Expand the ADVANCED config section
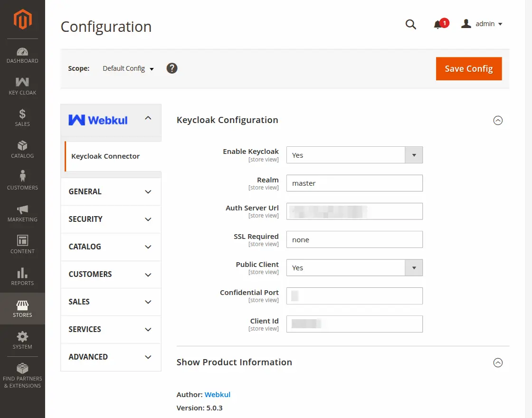532x418 pixels. [111, 357]
